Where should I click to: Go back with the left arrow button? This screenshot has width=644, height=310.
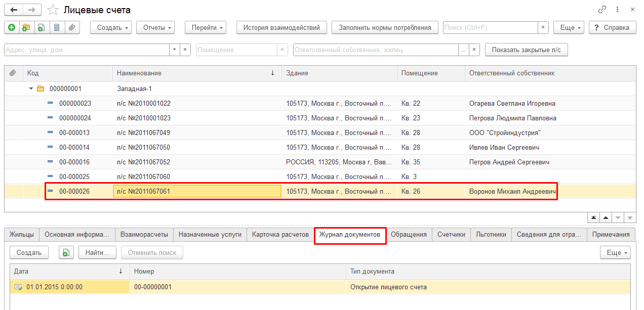[14, 10]
